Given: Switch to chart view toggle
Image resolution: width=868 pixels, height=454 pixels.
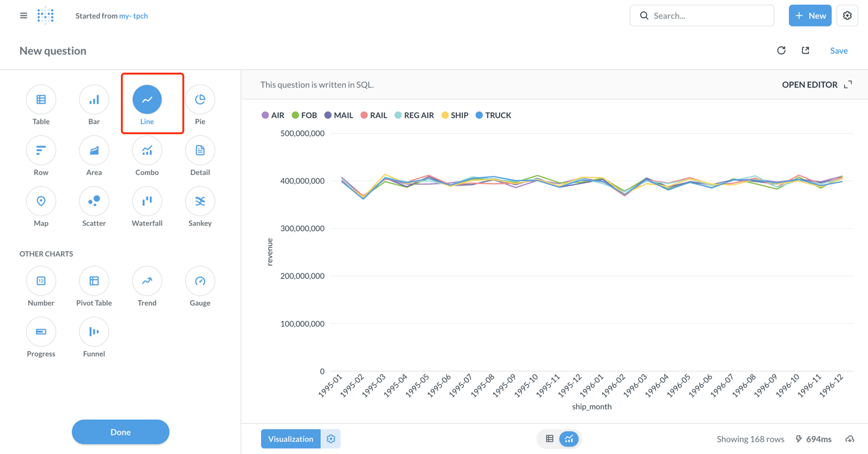Looking at the screenshot, I should tap(568, 439).
